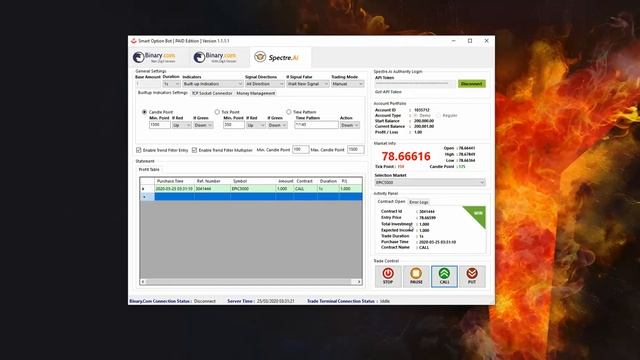Screen dimensions: 640x360
Task: Open the Trading Mode dropdown
Action: 347,84
